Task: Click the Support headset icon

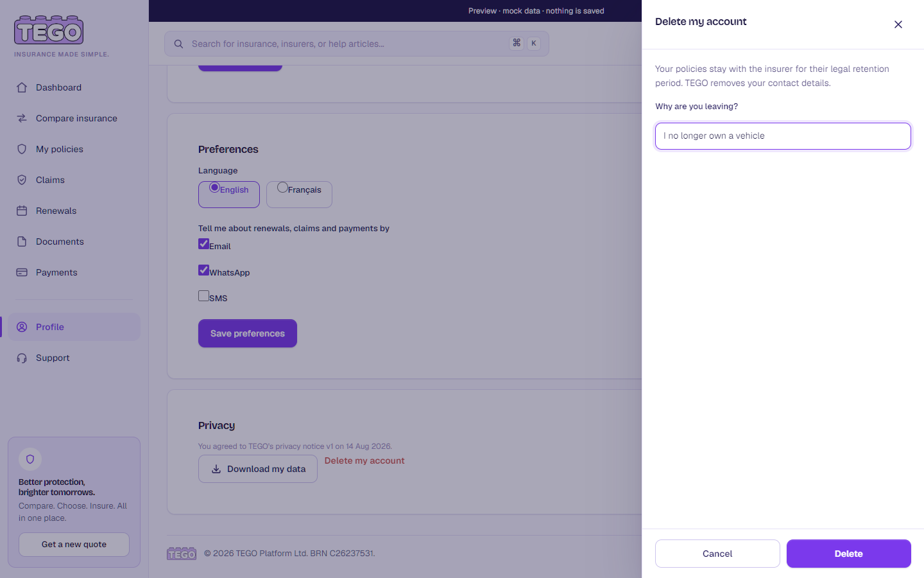Action: coord(22,358)
